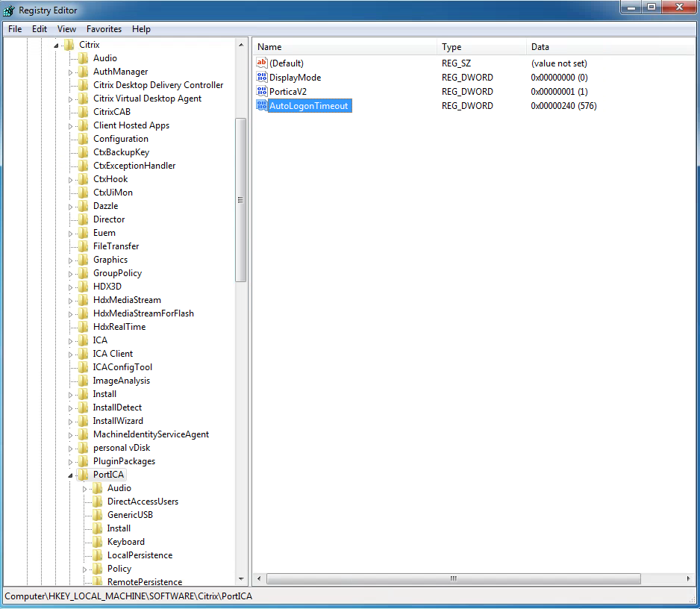Open the Favorites menu
Screen dimensions: 700x609
click(x=104, y=29)
